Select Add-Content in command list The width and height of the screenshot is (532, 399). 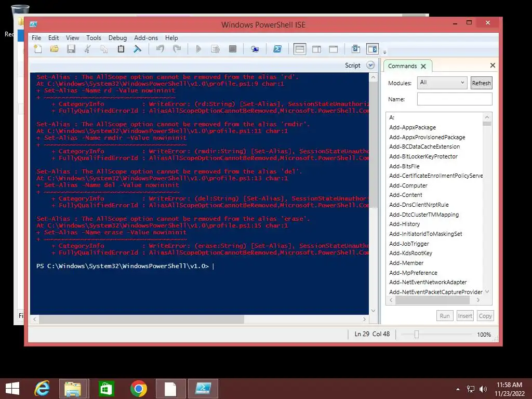(x=406, y=195)
